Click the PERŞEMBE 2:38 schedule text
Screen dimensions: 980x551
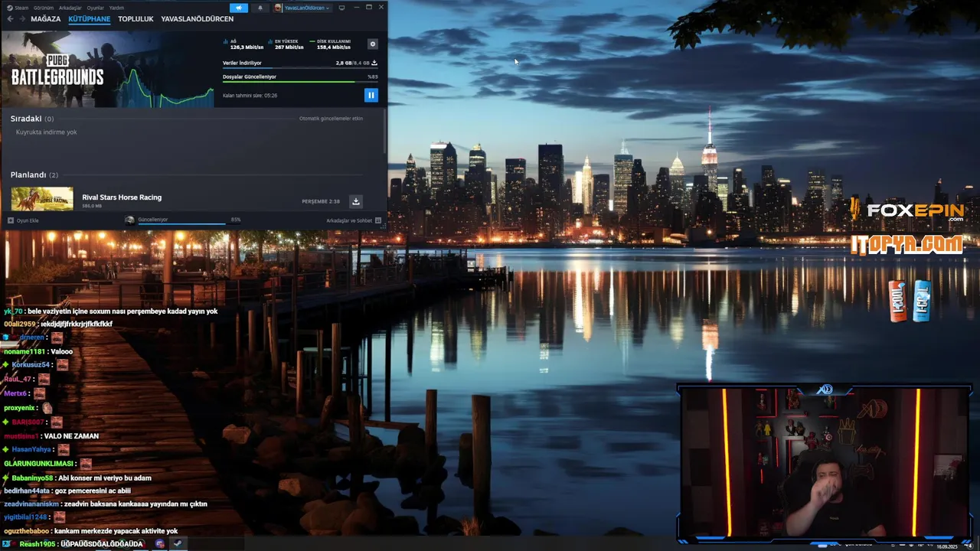(321, 201)
